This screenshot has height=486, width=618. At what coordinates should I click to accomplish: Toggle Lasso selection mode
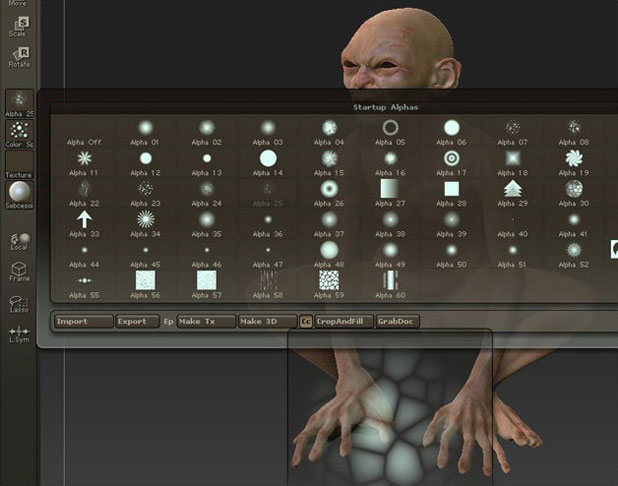pos(19,304)
